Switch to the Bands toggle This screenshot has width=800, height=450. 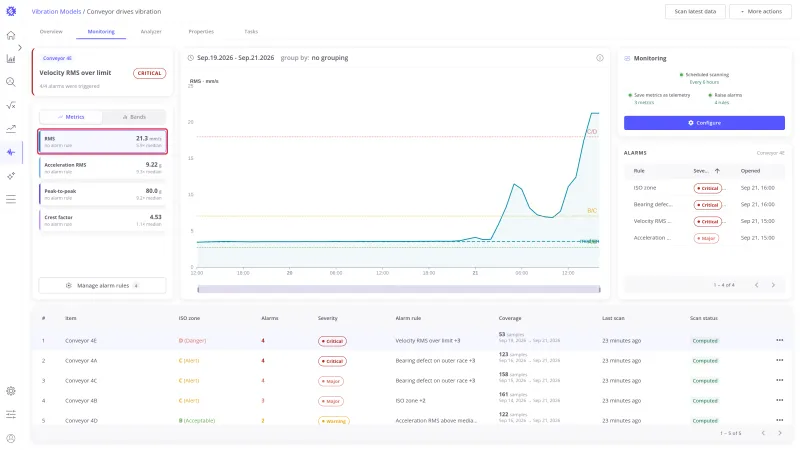click(x=134, y=117)
